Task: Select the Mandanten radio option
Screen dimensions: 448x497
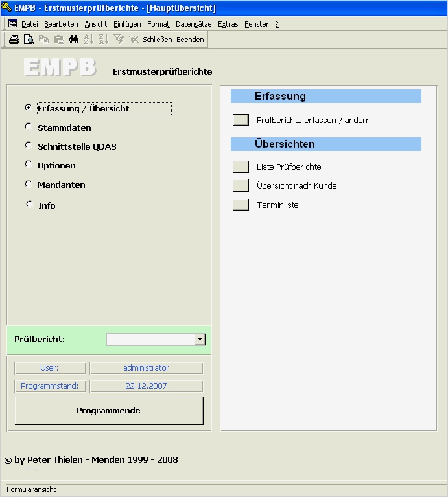Action: (x=29, y=184)
